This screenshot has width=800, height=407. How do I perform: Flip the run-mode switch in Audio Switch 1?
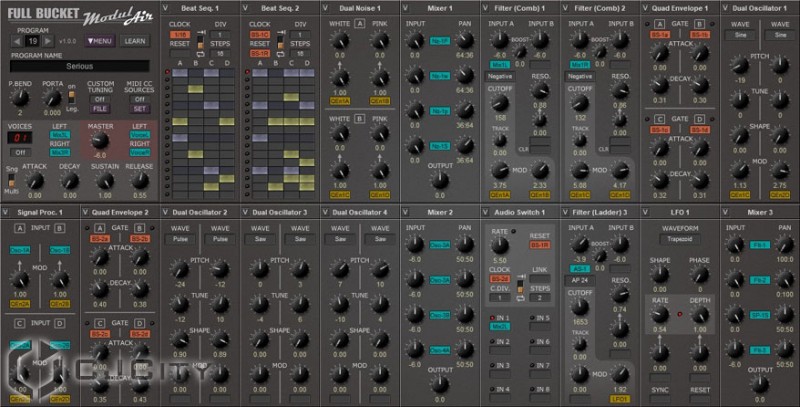point(520,288)
